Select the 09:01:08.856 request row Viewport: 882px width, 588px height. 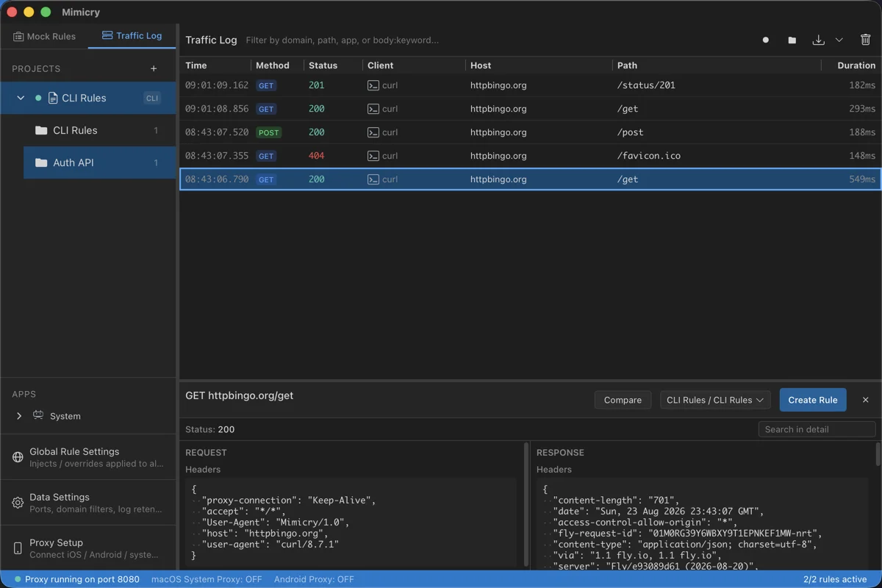(530, 109)
